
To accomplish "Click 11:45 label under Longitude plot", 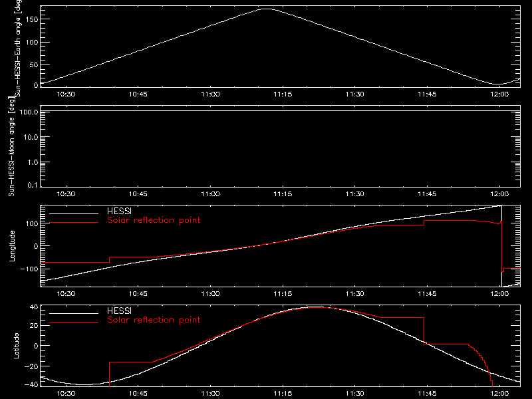I will [427, 293].
